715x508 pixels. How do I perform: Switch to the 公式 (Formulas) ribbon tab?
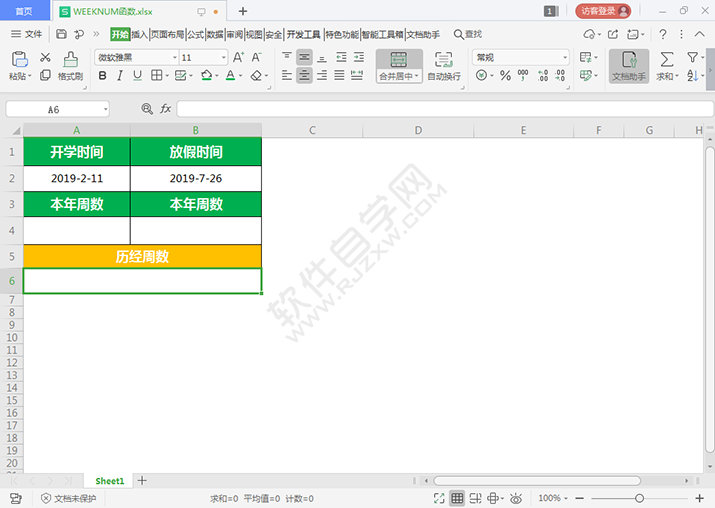[x=195, y=34]
